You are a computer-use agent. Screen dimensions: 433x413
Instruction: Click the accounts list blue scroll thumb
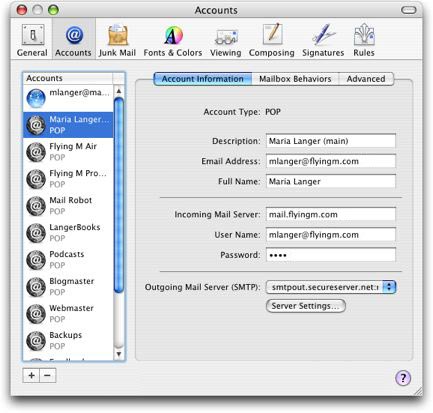point(119,195)
